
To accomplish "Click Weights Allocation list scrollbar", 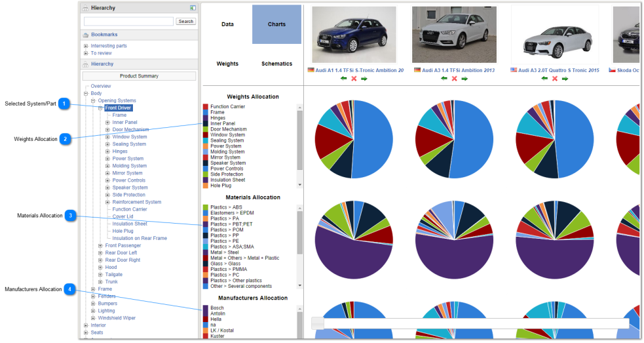I will click(300, 140).
